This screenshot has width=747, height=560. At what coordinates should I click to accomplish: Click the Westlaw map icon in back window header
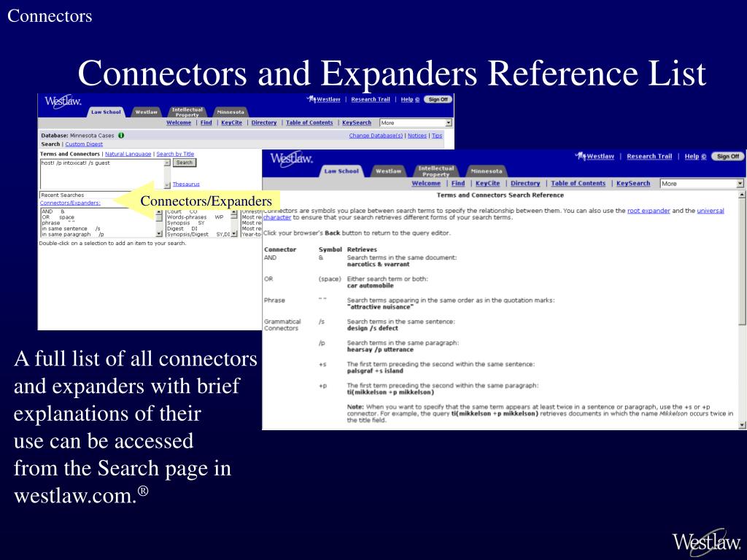pyautogui.click(x=312, y=99)
